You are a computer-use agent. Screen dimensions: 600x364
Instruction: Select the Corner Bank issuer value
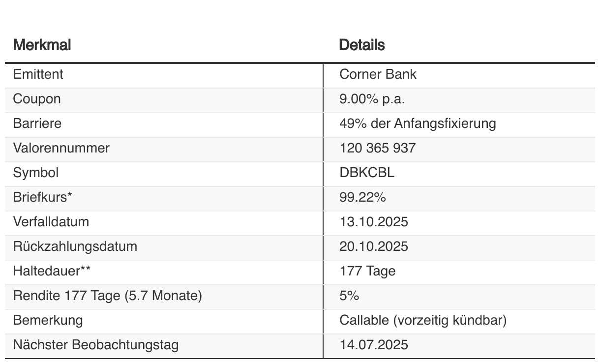378,74
